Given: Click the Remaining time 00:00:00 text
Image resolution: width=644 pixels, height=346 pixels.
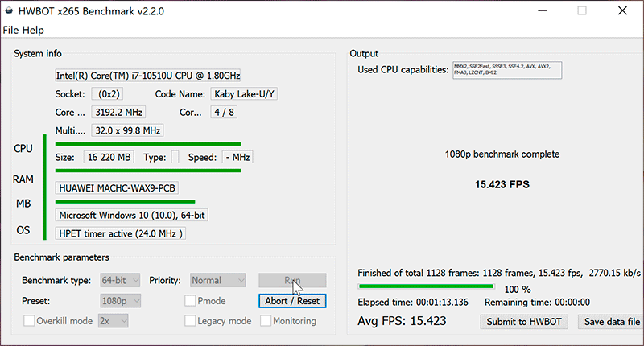Looking at the screenshot, I should [x=537, y=303].
